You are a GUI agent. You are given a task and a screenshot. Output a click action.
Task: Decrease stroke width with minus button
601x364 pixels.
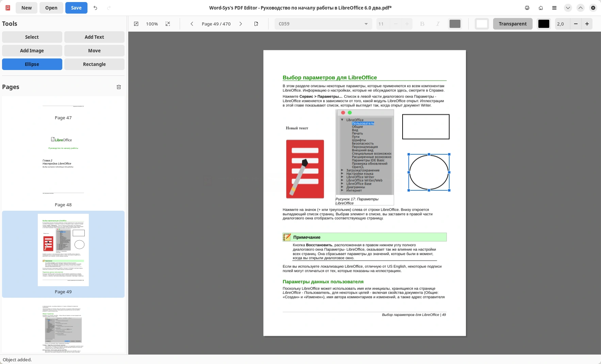tap(576, 24)
